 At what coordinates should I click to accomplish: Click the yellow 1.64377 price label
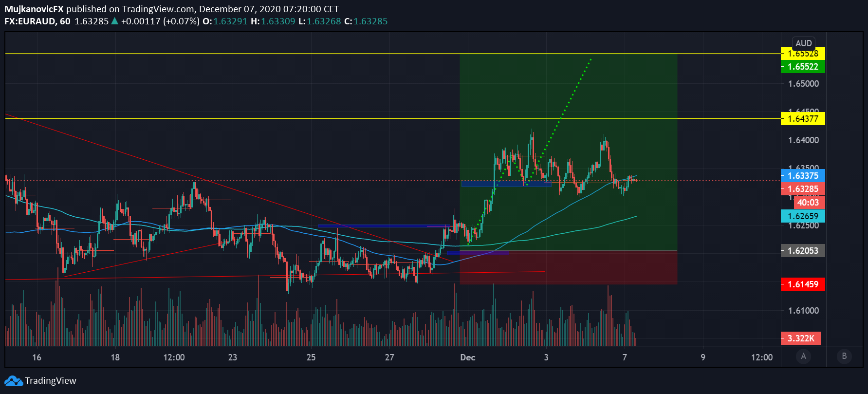coord(803,118)
